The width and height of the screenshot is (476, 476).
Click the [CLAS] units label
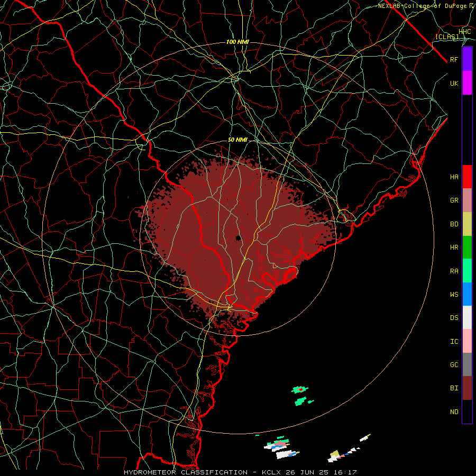447,36
